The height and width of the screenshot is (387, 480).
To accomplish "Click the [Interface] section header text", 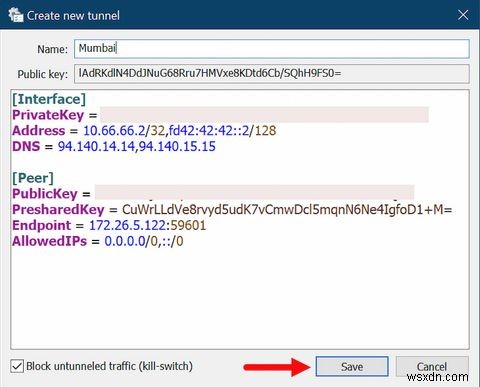I will (x=49, y=99).
